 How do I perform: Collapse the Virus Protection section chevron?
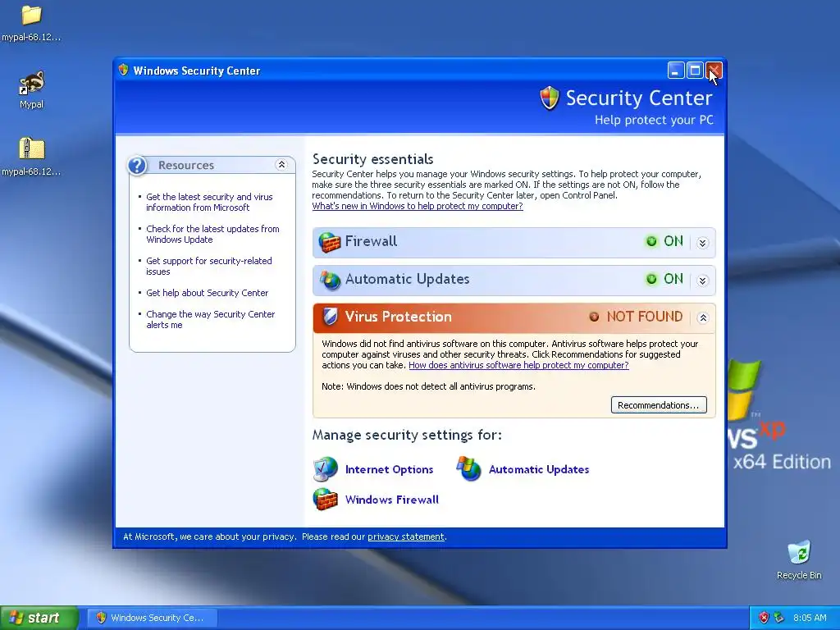[703, 317]
